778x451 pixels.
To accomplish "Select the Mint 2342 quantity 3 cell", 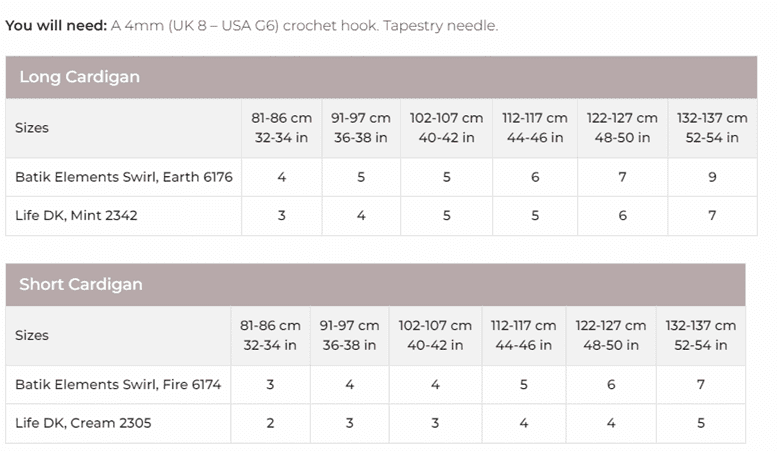I will (282, 215).
